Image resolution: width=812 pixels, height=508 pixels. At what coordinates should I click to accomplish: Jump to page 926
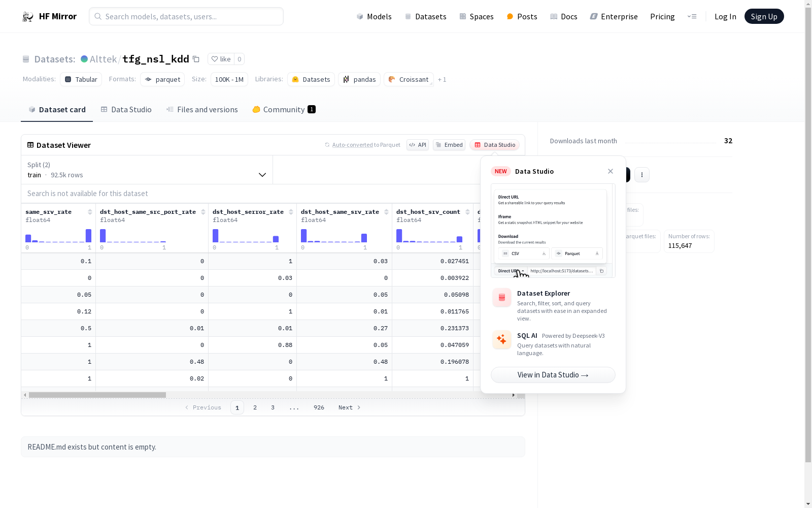coord(319,407)
